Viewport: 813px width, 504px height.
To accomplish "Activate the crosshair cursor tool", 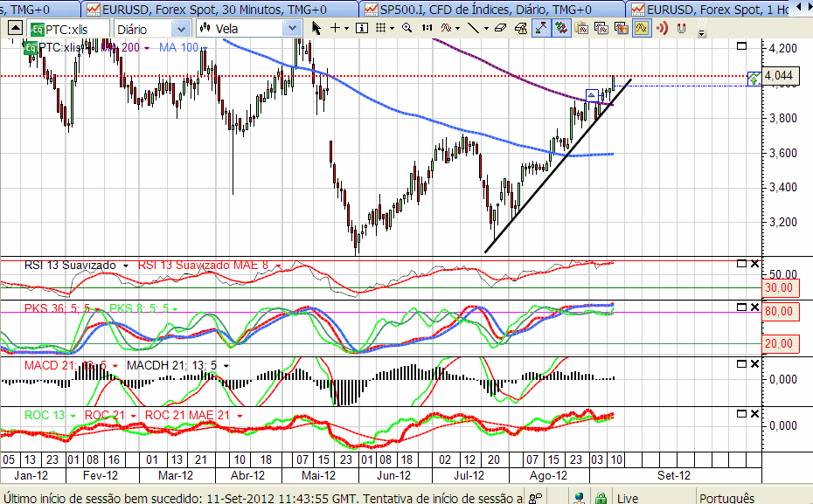I will point(336,28).
